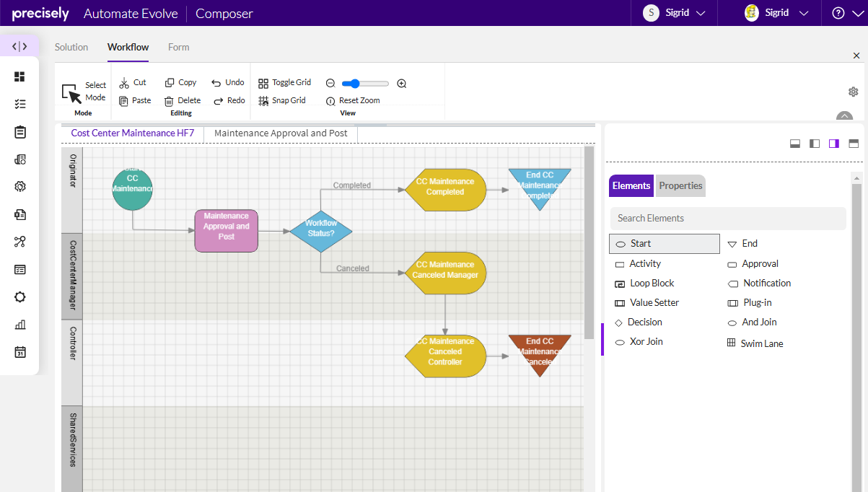This screenshot has width=868, height=492.
Task: Open the Properties panel tab
Action: pos(680,185)
